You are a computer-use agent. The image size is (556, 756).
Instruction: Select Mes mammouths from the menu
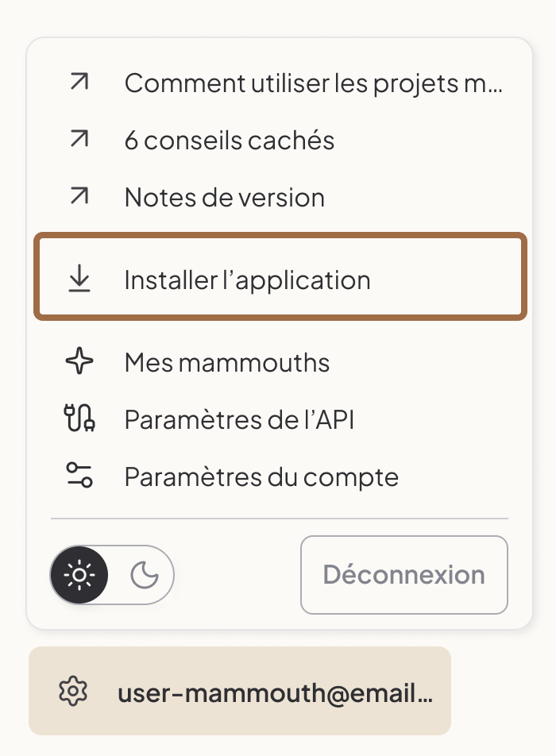pyautogui.click(x=227, y=362)
